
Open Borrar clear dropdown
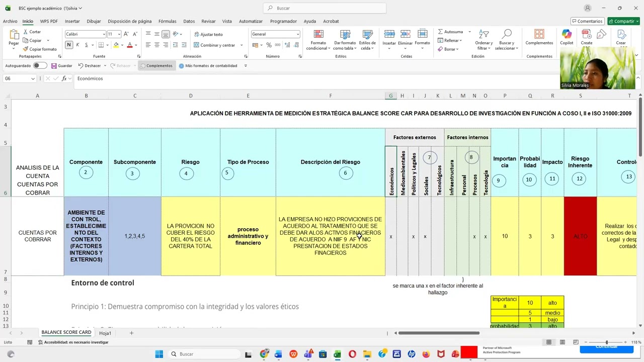click(x=448, y=49)
